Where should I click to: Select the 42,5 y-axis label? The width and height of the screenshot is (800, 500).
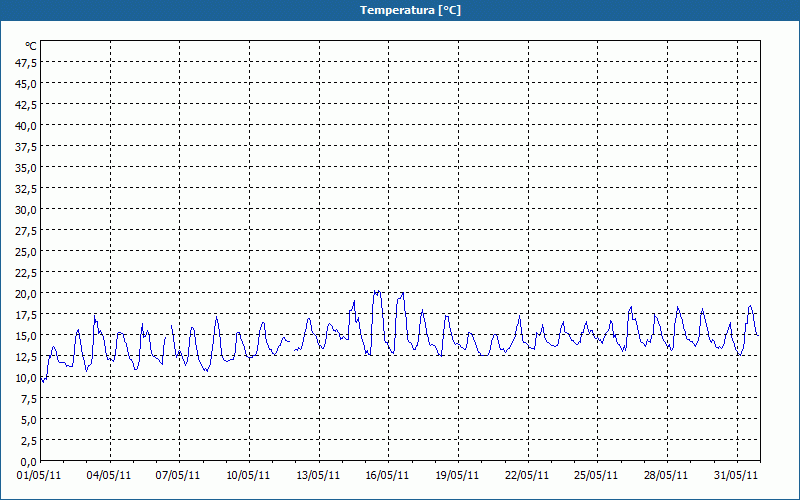pos(27,105)
